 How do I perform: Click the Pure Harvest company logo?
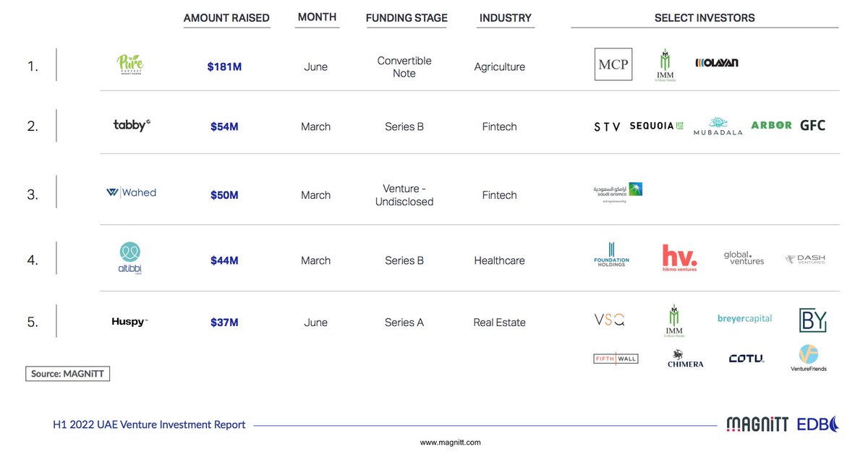pos(131,66)
